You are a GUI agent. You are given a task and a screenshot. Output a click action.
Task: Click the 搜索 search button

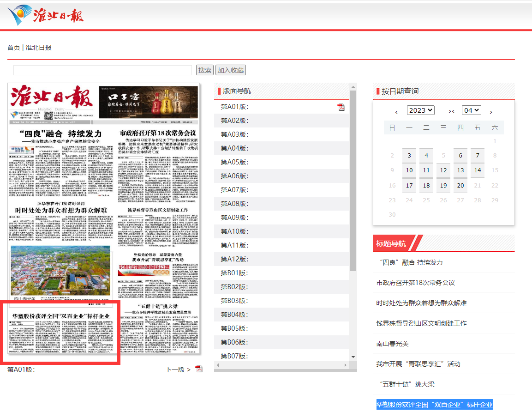click(x=205, y=70)
